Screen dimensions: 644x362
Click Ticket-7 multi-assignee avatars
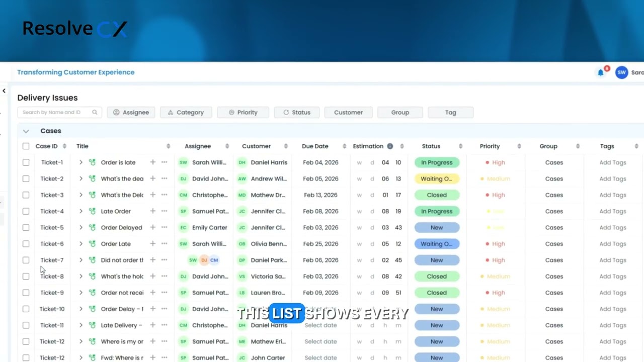tap(203, 260)
